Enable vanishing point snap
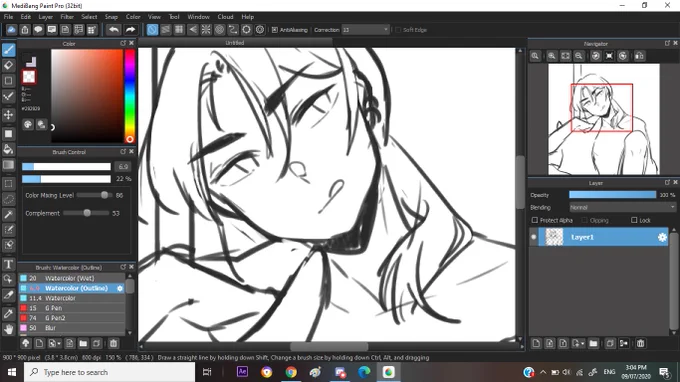680x382 pixels. click(x=193, y=30)
